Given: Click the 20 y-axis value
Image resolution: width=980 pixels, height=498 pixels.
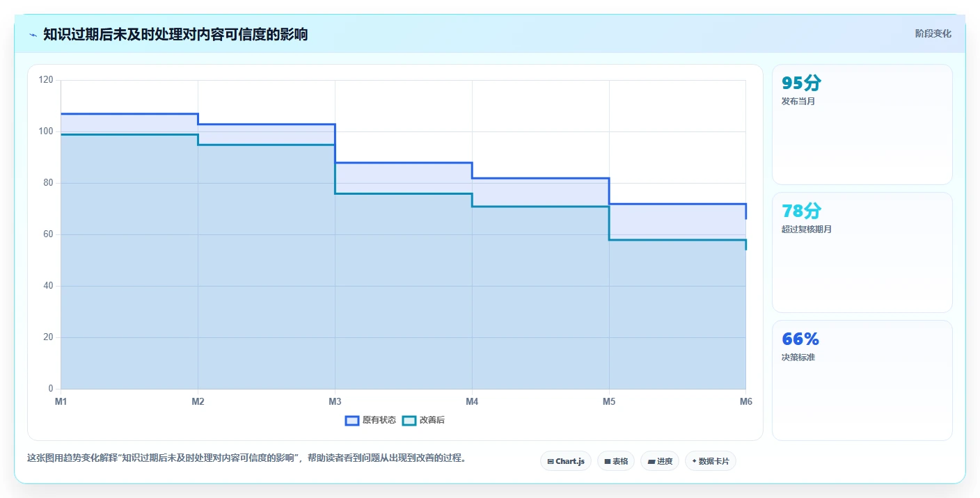Looking at the screenshot, I should [x=48, y=337].
